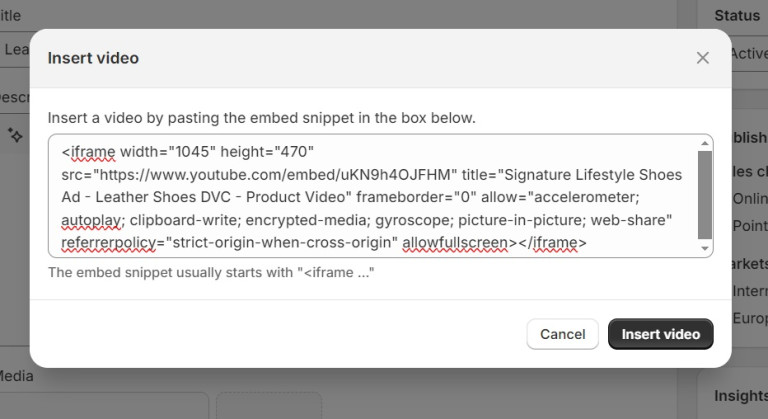Image resolution: width=768 pixels, height=419 pixels.
Task: Cancel the video insertion
Action: coord(562,334)
